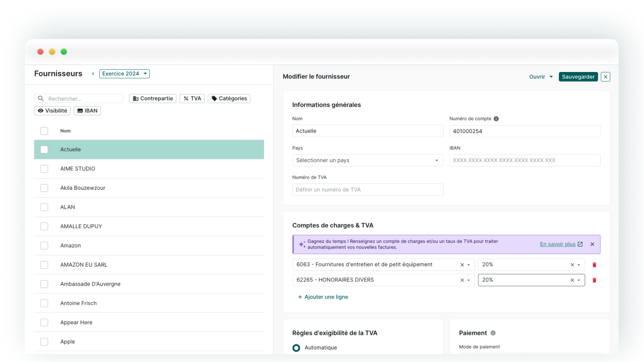Edit the account number 401000254 field
Screen dimensions: 644x362
[524, 131]
